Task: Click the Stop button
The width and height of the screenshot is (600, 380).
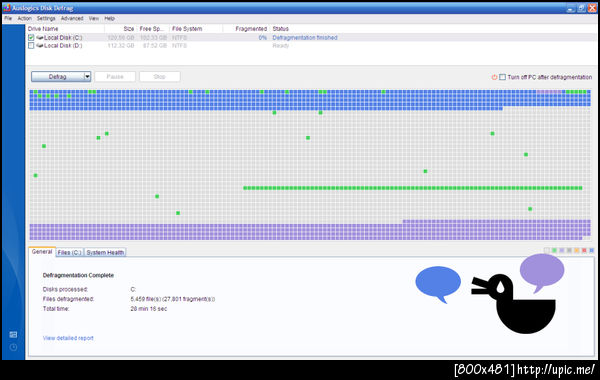Action: click(160, 77)
